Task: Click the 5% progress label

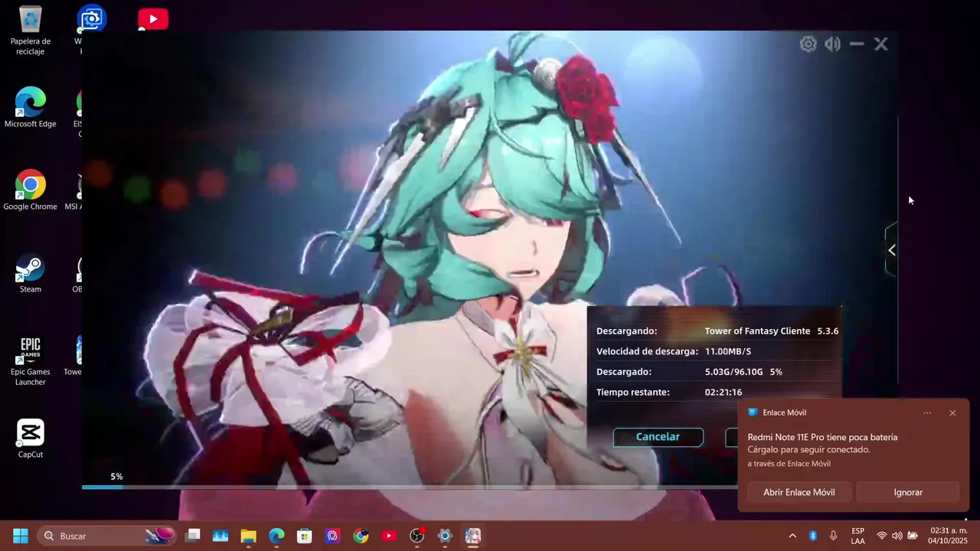Action: click(x=116, y=477)
